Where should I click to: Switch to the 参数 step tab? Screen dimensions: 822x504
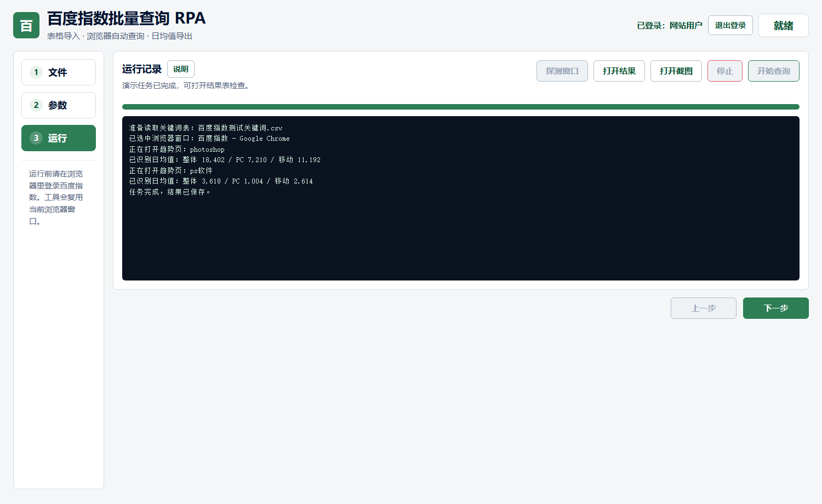coord(59,105)
